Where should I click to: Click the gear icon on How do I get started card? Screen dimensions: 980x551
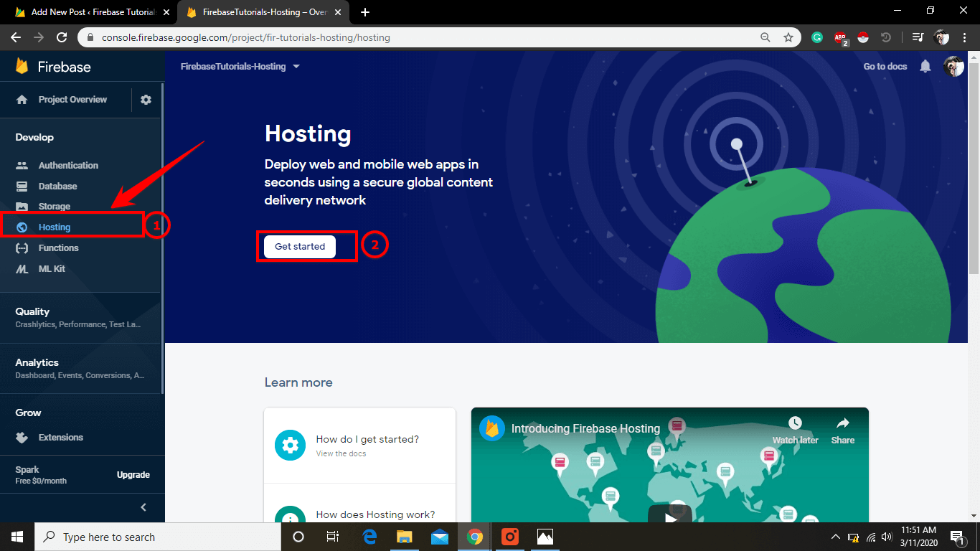click(x=290, y=446)
